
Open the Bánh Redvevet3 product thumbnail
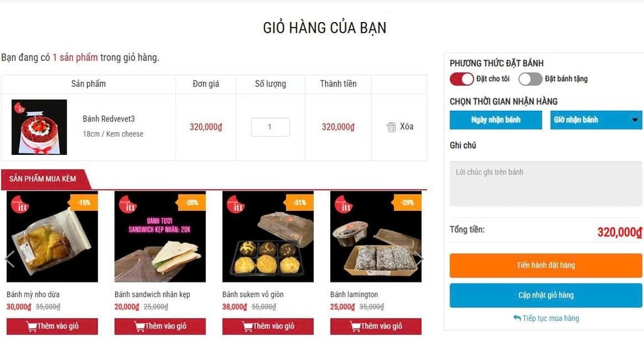click(39, 127)
